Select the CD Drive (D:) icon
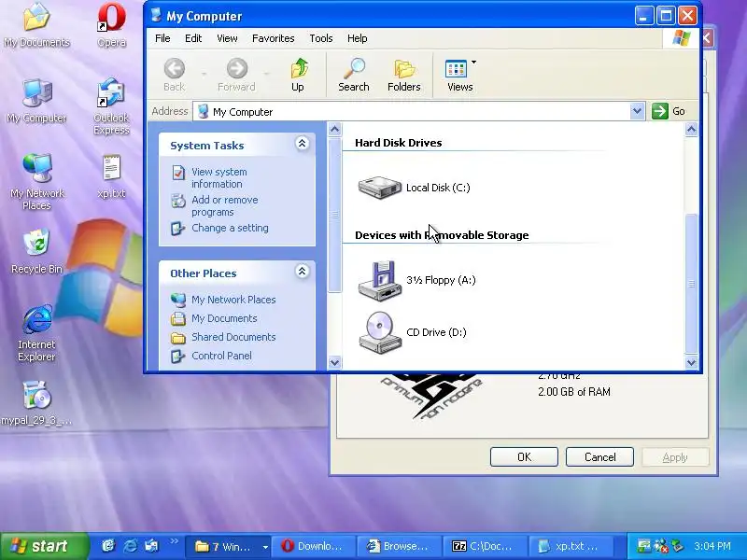Screen dimensions: 747x560 pyautogui.click(x=380, y=332)
